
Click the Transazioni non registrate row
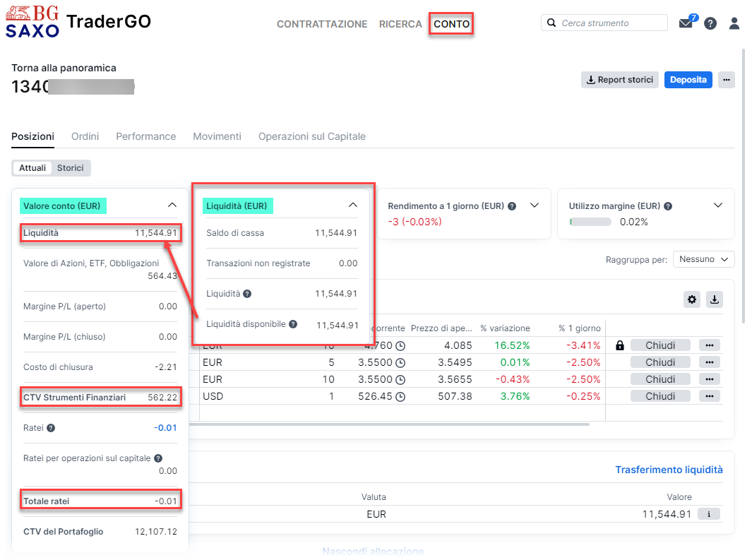pyautogui.click(x=282, y=263)
